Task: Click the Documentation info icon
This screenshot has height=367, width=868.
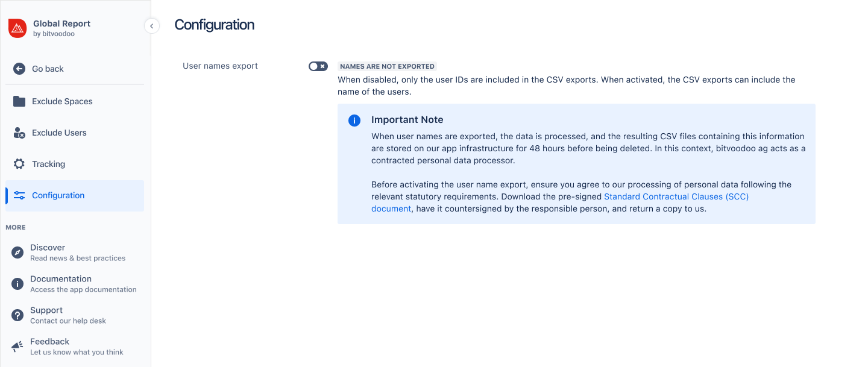Action: tap(17, 284)
